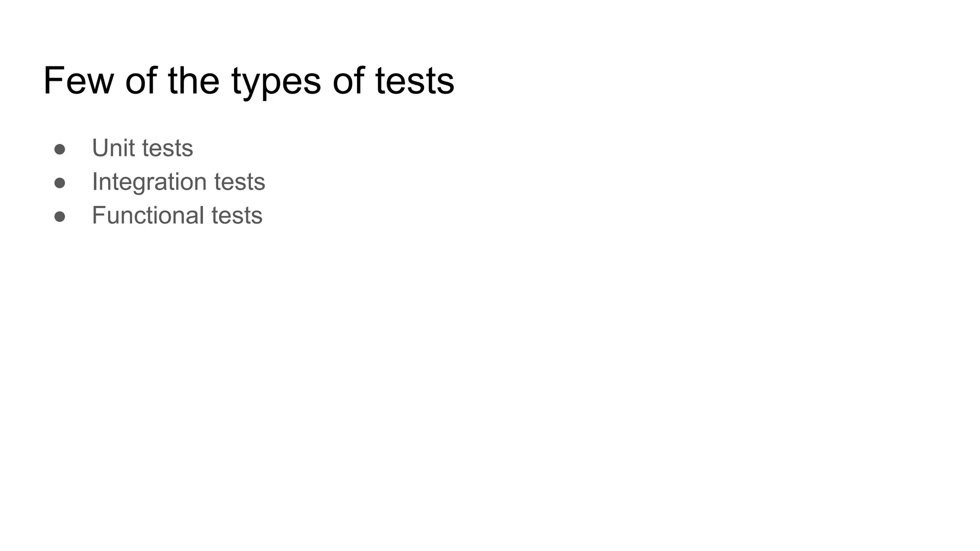Click "tests" in the Functional tests line

click(x=237, y=216)
